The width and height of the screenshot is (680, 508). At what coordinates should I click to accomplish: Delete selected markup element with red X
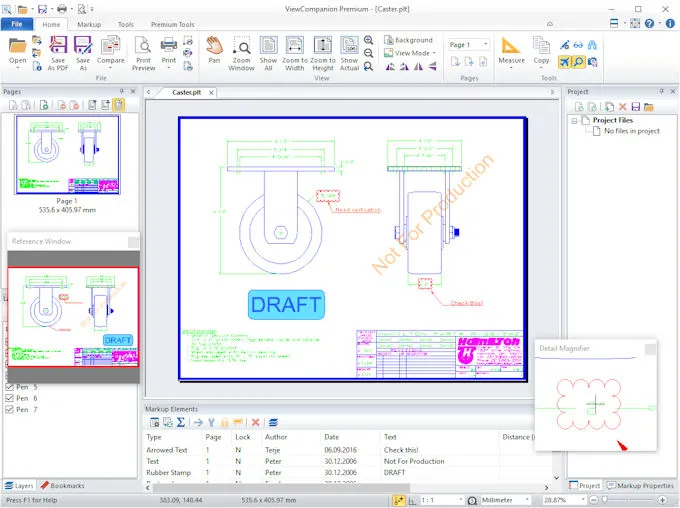255,423
